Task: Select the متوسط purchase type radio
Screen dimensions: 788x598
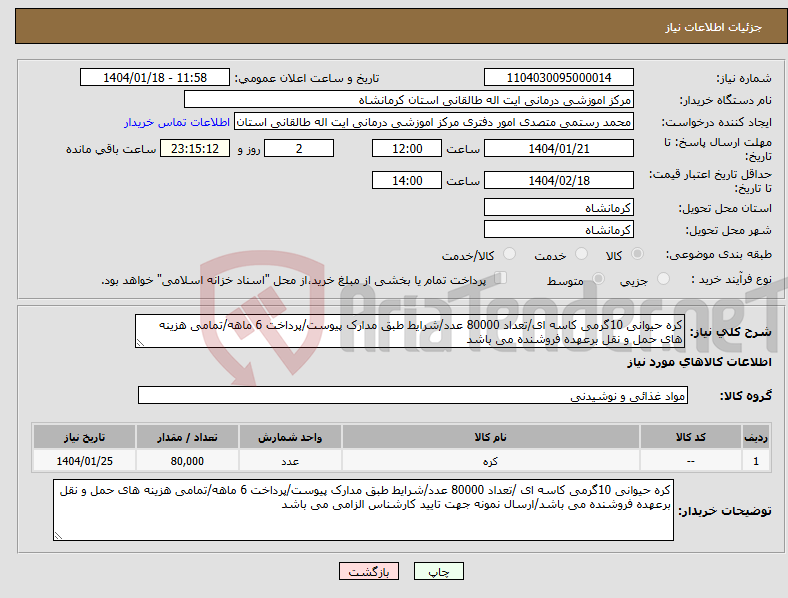Action: 598,278
